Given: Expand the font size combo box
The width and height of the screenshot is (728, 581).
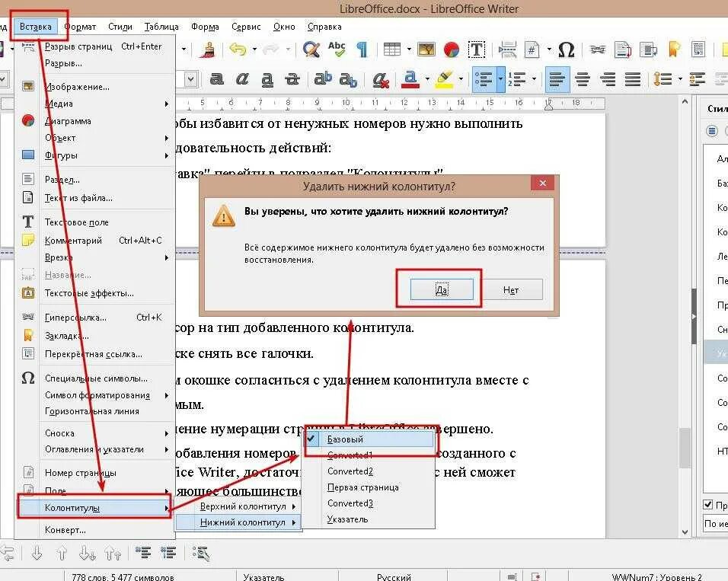Looking at the screenshot, I should point(191,79).
